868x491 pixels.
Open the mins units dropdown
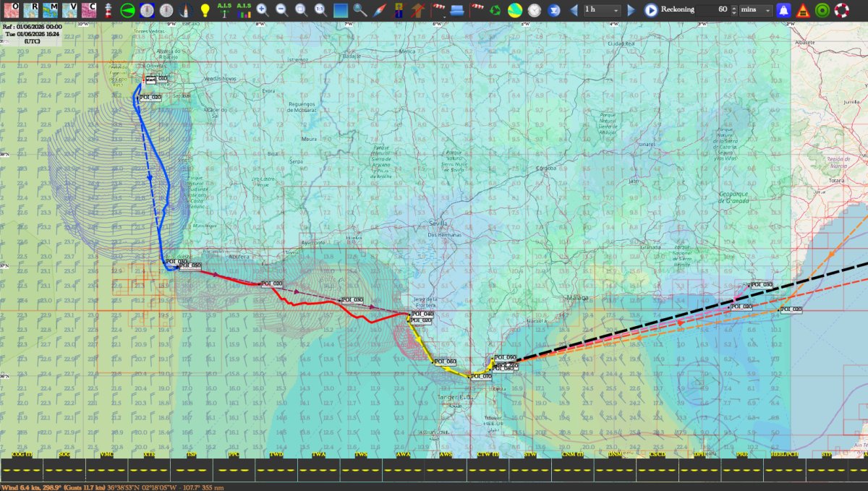tap(756, 9)
